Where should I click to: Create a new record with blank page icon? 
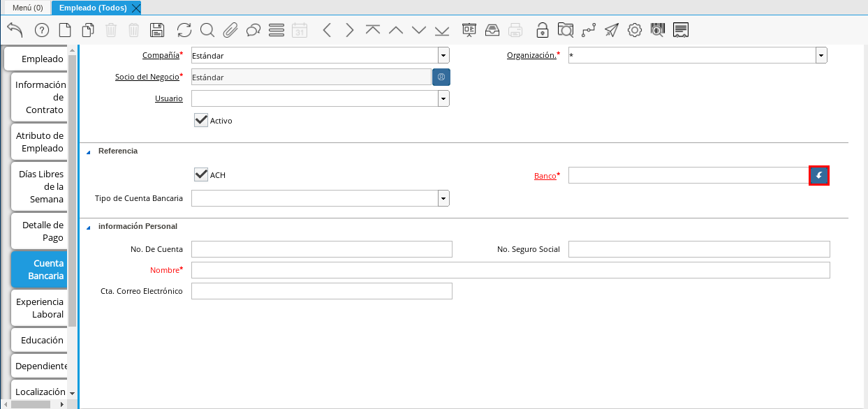point(65,30)
